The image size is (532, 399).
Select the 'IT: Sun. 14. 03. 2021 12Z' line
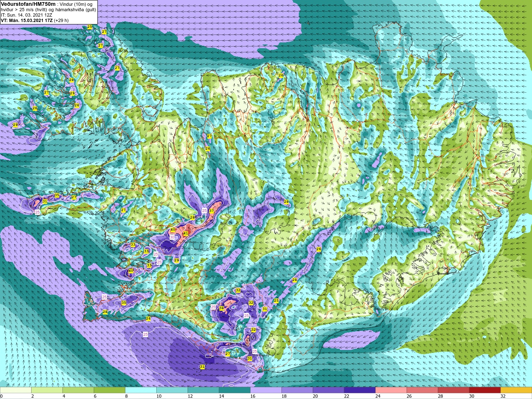click(27, 15)
